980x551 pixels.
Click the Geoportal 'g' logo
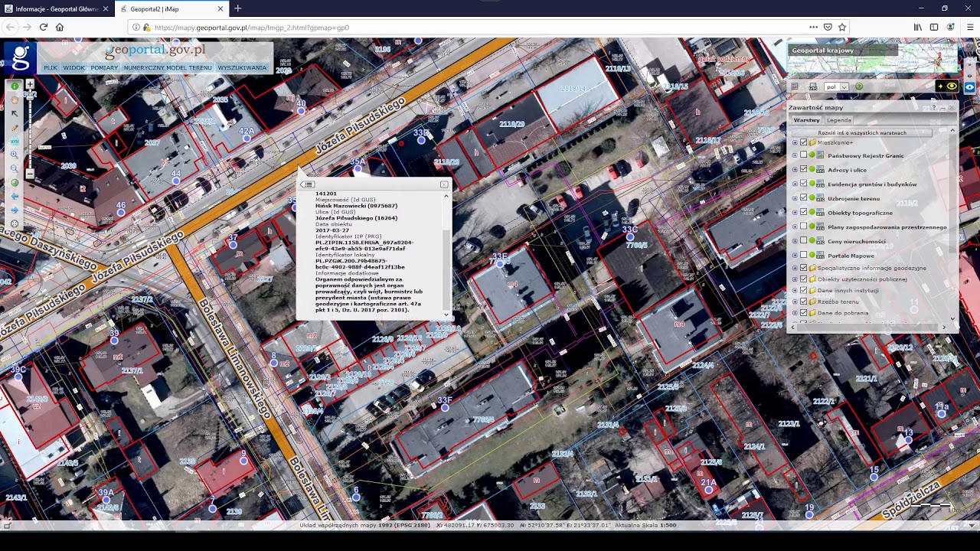[x=21, y=58]
